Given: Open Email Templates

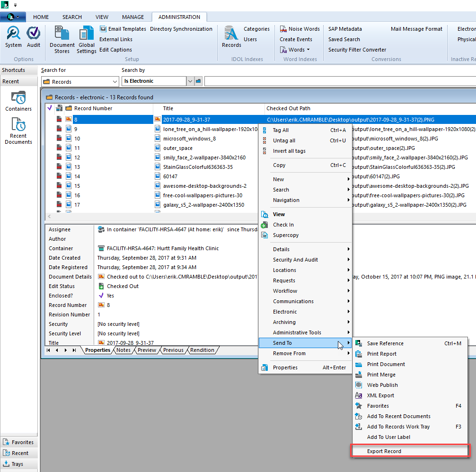Looking at the screenshot, I should (x=123, y=29).
